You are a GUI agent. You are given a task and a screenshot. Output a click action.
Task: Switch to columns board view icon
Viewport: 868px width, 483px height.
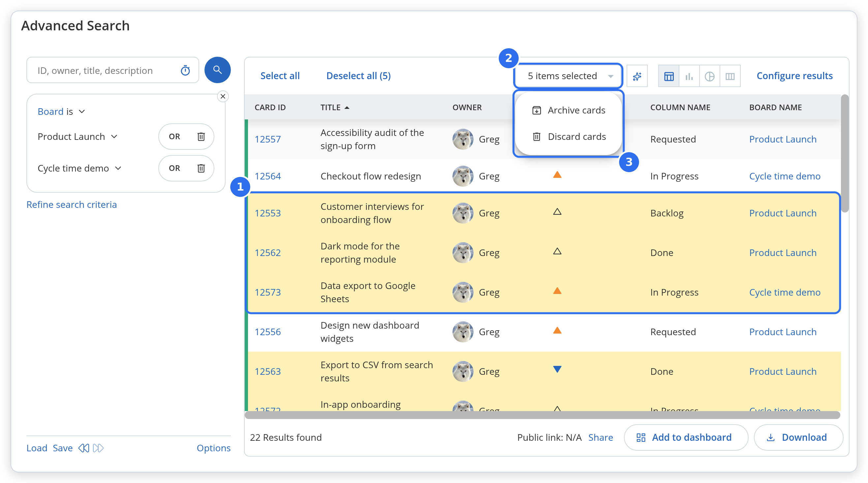click(730, 76)
